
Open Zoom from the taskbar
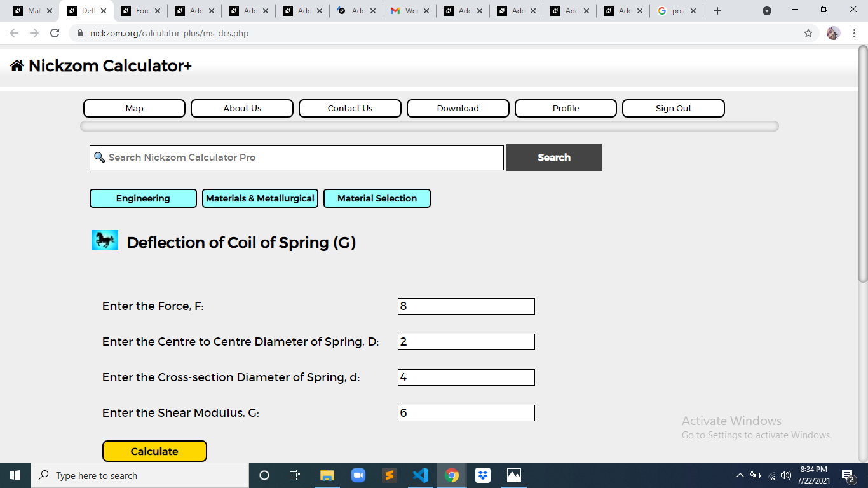point(358,475)
